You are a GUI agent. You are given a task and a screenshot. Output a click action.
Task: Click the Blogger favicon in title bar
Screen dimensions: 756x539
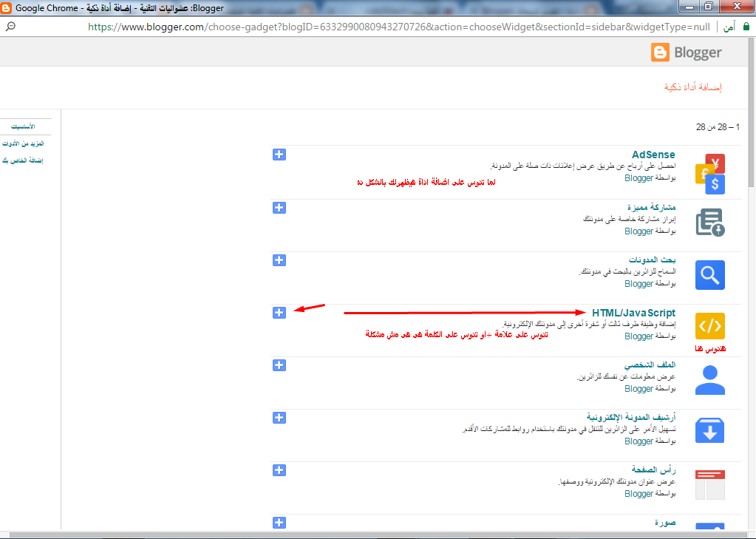coord(6,7)
